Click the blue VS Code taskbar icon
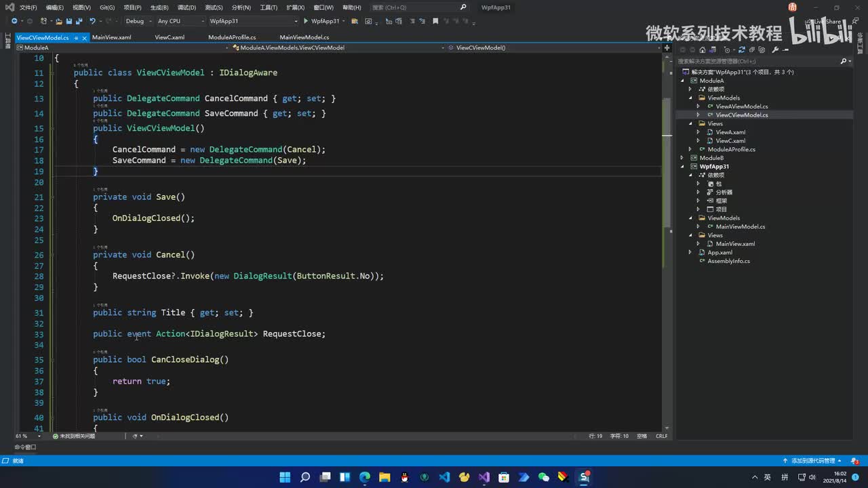Image resolution: width=868 pixels, height=488 pixels. (x=444, y=477)
